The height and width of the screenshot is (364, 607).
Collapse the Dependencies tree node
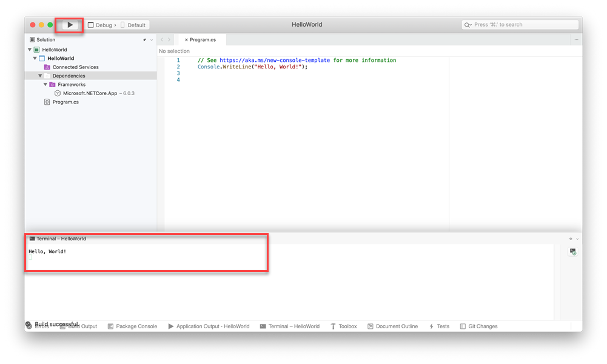(40, 76)
